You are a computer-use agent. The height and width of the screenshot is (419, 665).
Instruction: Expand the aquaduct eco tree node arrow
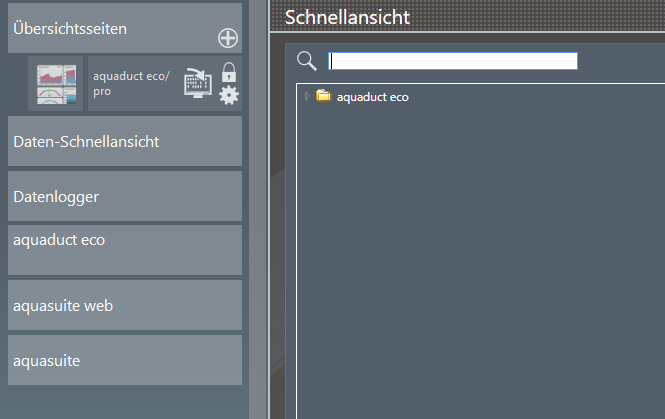tap(307, 97)
